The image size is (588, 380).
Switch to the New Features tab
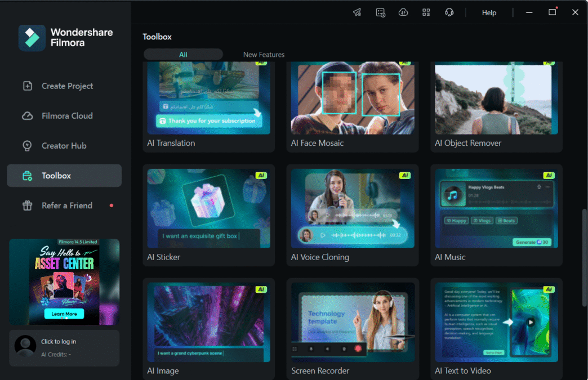(x=264, y=55)
